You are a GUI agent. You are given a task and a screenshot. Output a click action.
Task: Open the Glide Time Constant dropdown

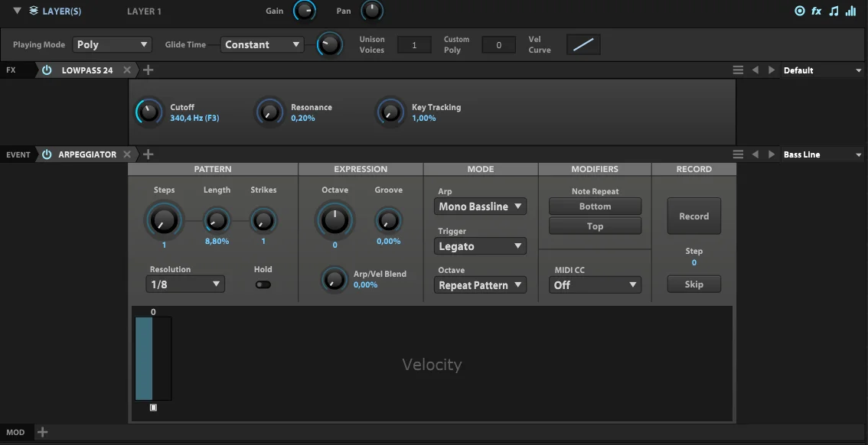(x=262, y=45)
